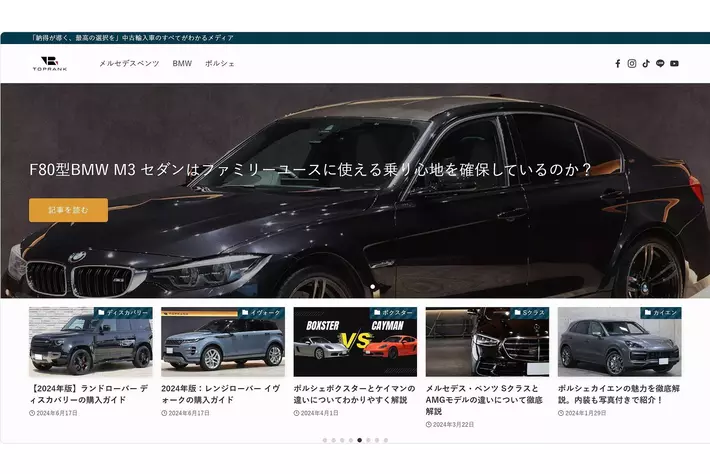Open the Facebook social icon
The width and height of the screenshot is (710, 474).
(x=618, y=63)
